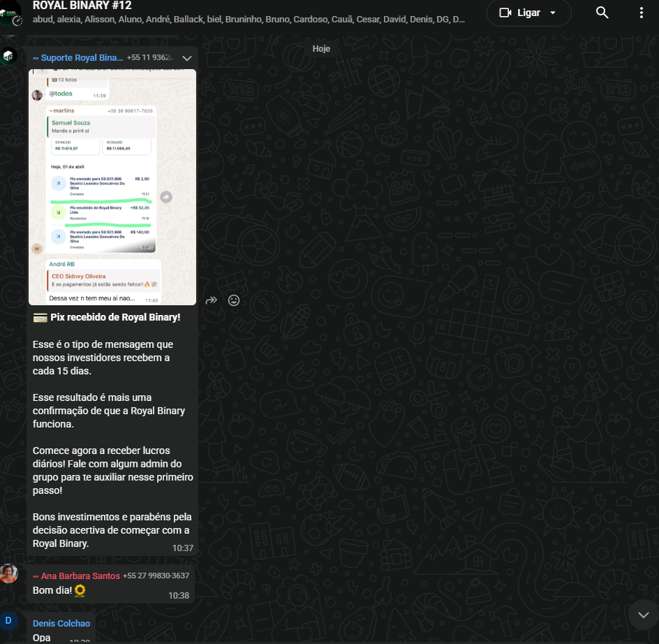Search messages with magnifier icon
This screenshot has height=644, width=659.
pos(602,13)
